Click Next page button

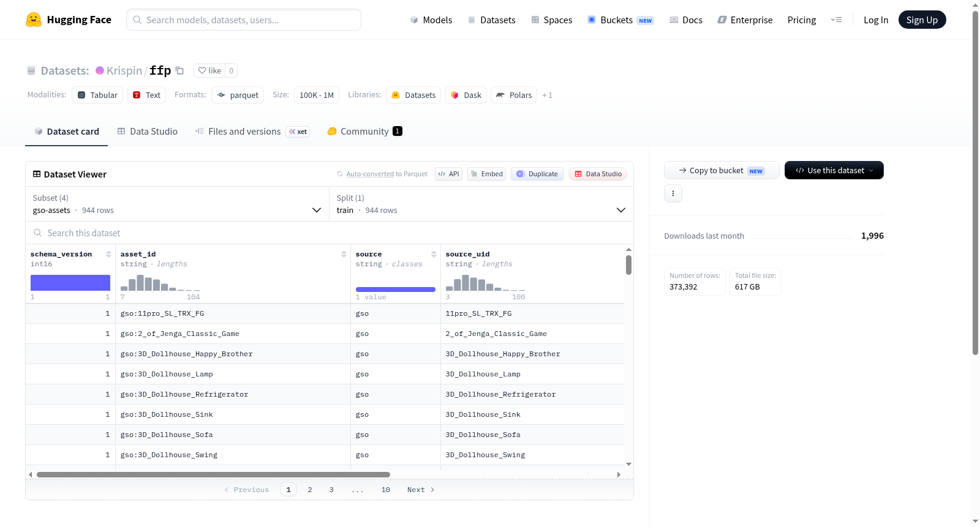click(x=421, y=490)
